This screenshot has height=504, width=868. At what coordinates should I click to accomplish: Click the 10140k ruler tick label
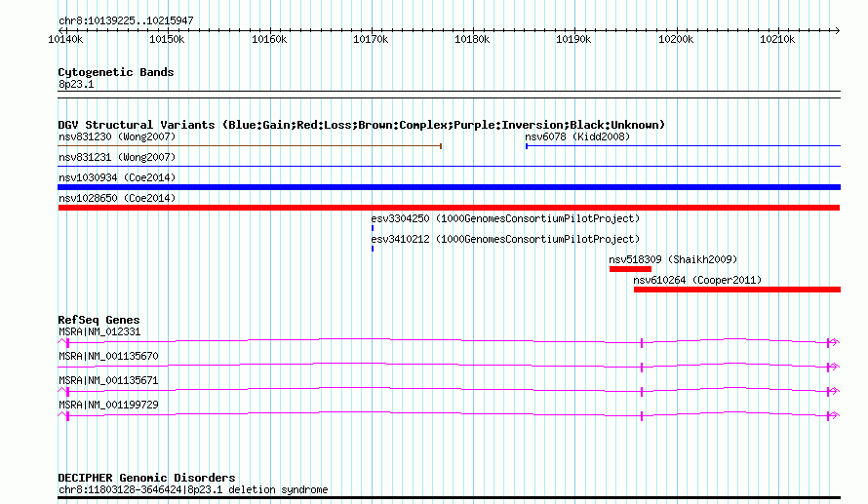(66, 39)
